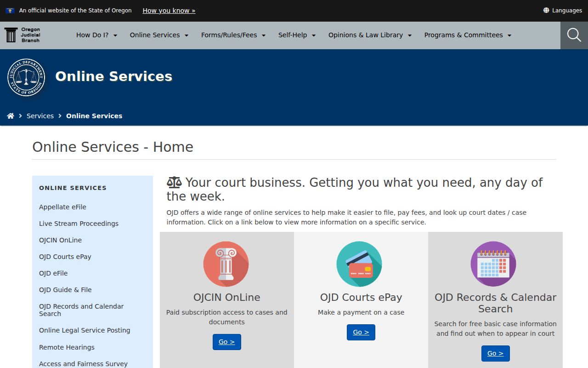Open Live Stream Proceedings sidebar link
The height and width of the screenshot is (368, 588).
79,224
